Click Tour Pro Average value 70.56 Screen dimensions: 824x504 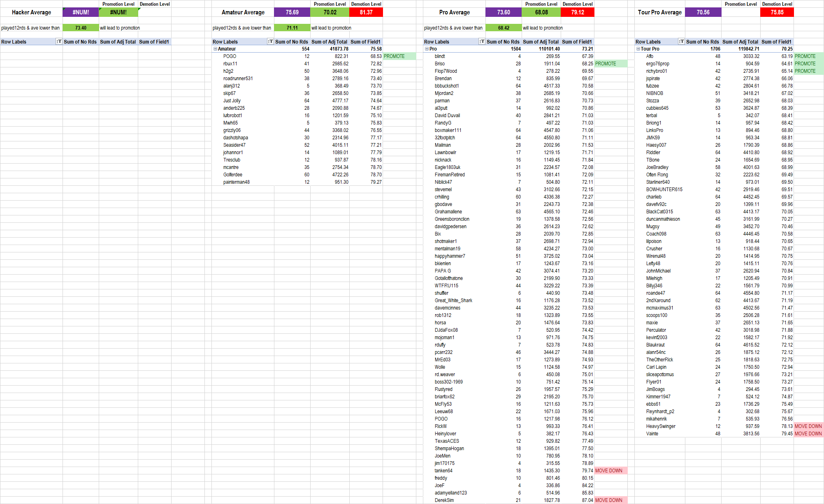point(703,12)
